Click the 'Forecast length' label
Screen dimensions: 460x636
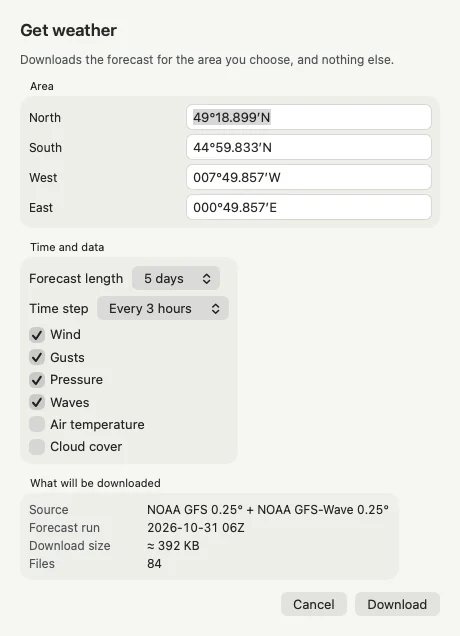pos(76,279)
